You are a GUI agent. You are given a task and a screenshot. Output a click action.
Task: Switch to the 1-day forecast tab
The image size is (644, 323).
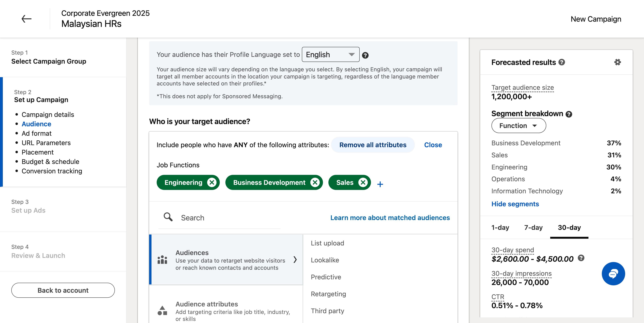(x=500, y=227)
